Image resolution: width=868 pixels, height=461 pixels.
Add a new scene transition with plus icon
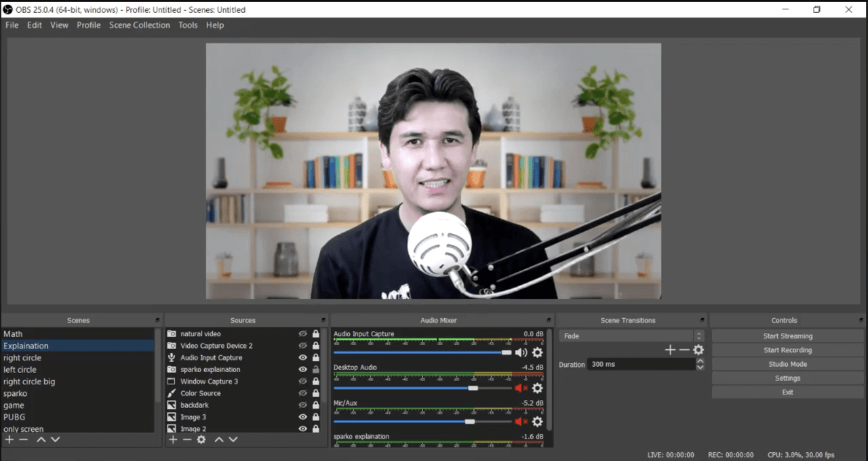(x=670, y=350)
